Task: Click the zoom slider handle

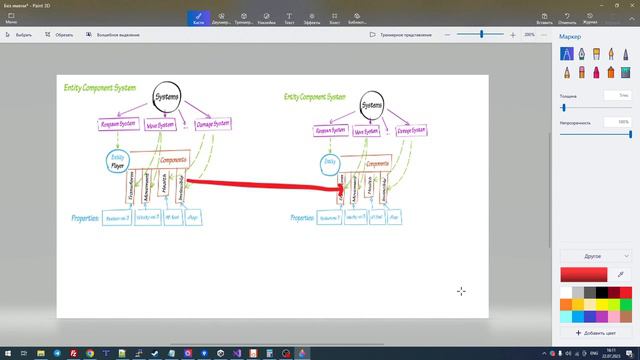Action: click(x=482, y=34)
